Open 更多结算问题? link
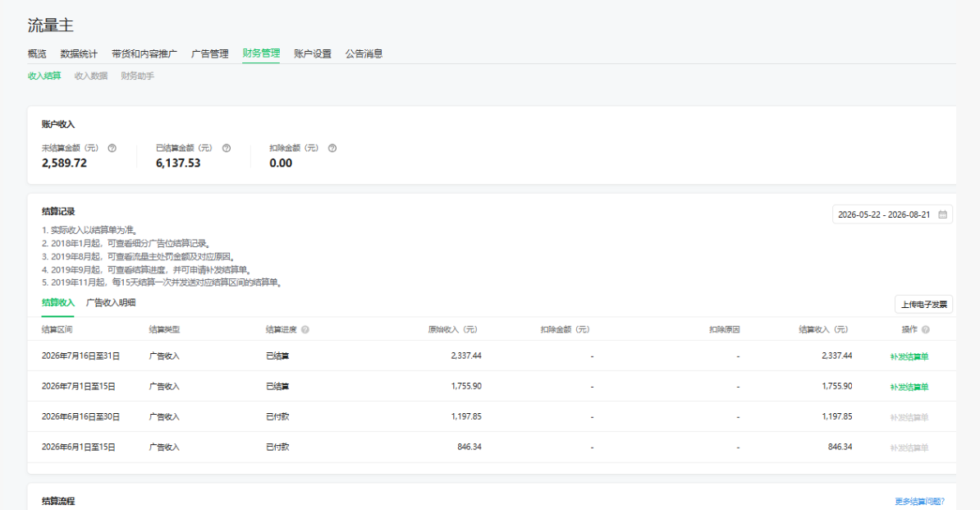The height and width of the screenshot is (510, 980). coord(919,501)
